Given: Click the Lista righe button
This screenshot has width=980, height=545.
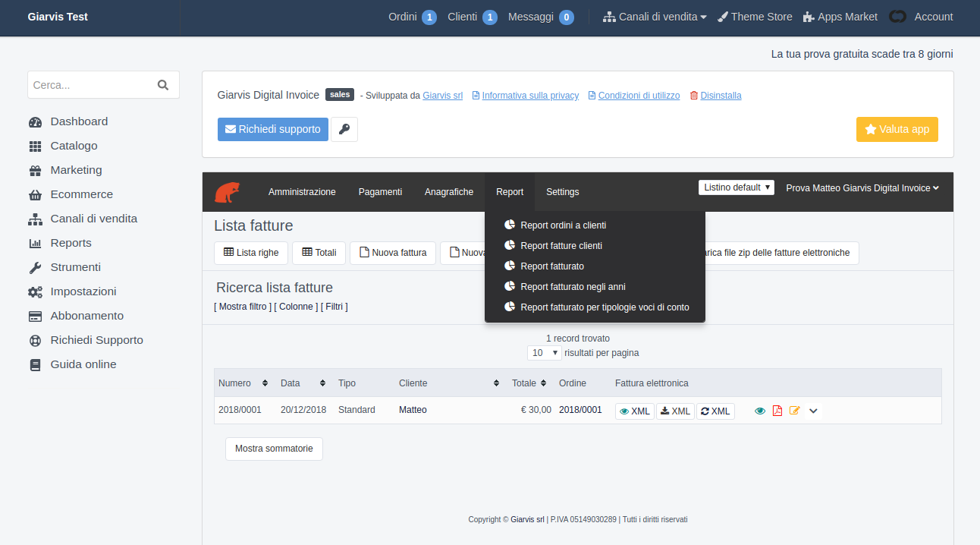Looking at the screenshot, I should 251,253.
